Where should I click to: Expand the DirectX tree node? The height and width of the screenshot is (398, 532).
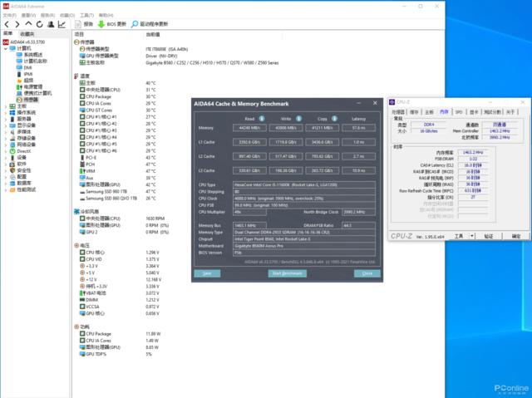tap(6, 151)
